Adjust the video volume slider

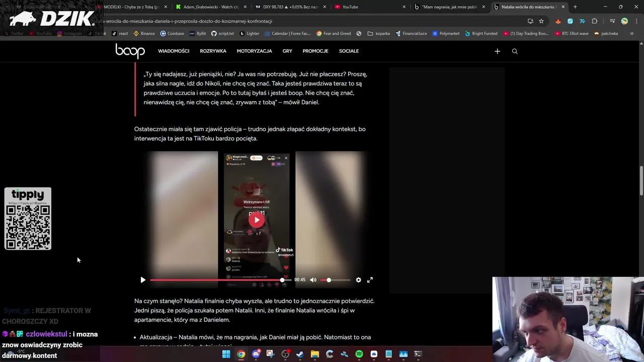(336, 280)
